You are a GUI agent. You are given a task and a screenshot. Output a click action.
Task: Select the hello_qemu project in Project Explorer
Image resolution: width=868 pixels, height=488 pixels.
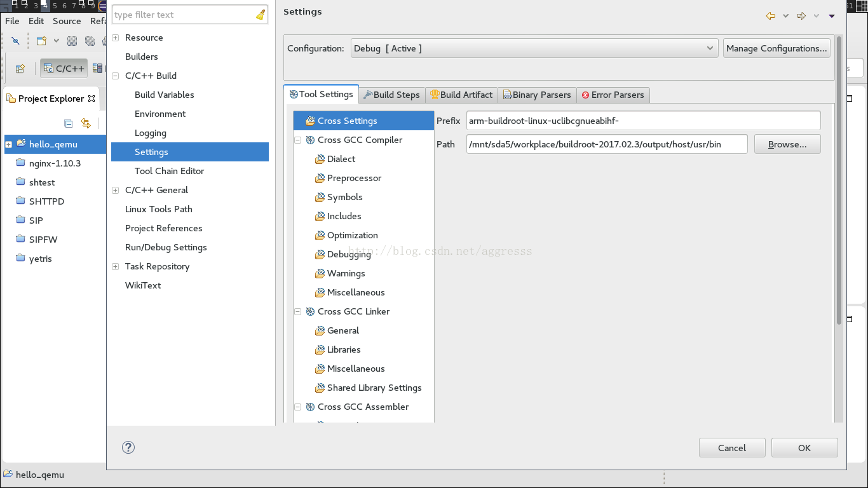click(53, 144)
